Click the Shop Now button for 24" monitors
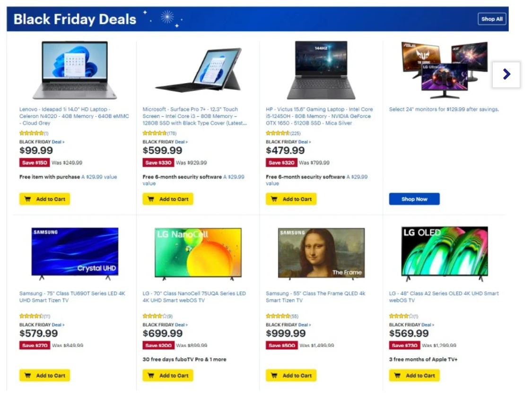This screenshot has height=395, width=532. click(414, 199)
